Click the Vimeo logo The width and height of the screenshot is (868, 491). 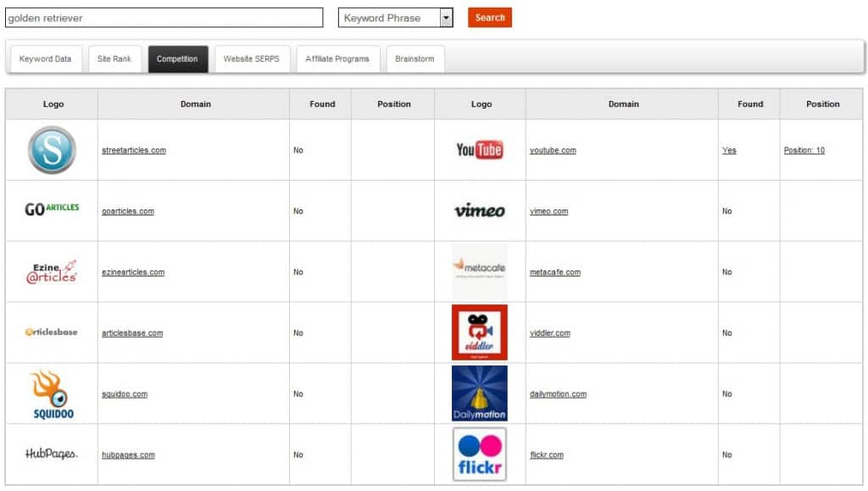[480, 210]
